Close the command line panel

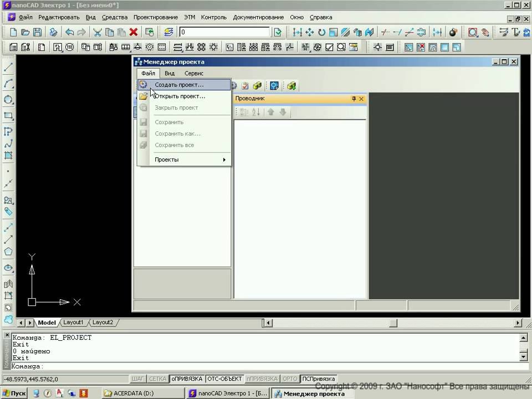(7, 335)
